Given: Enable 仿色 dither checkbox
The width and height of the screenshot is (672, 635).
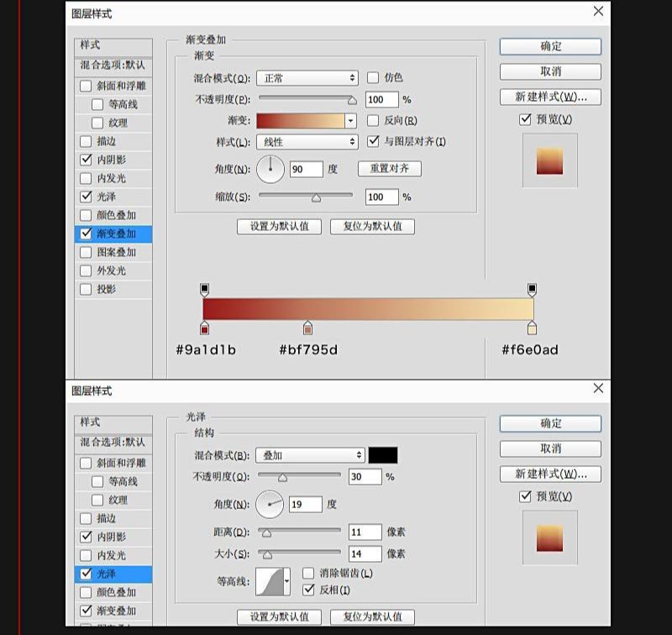Looking at the screenshot, I should pos(373,77).
